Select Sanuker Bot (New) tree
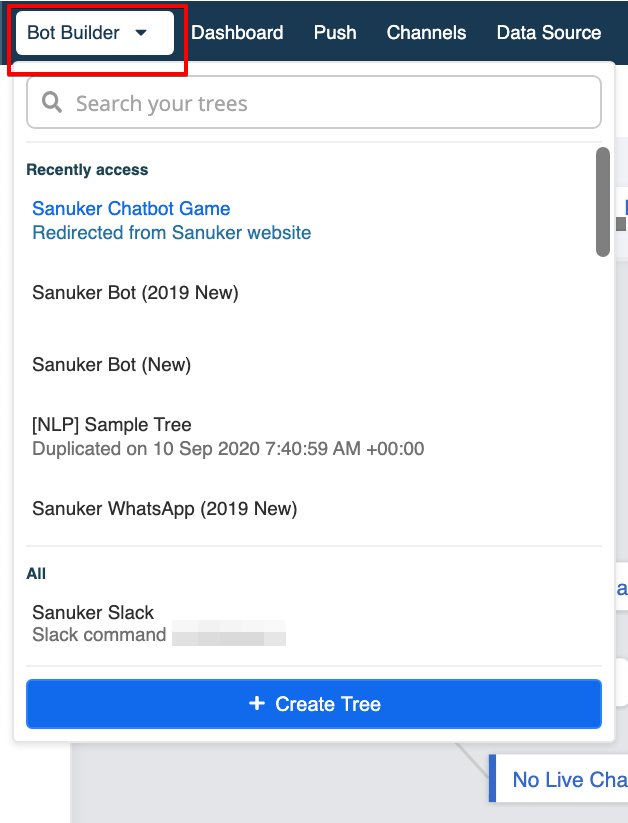628x823 pixels. pyautogui.click(x=111, y=364)
